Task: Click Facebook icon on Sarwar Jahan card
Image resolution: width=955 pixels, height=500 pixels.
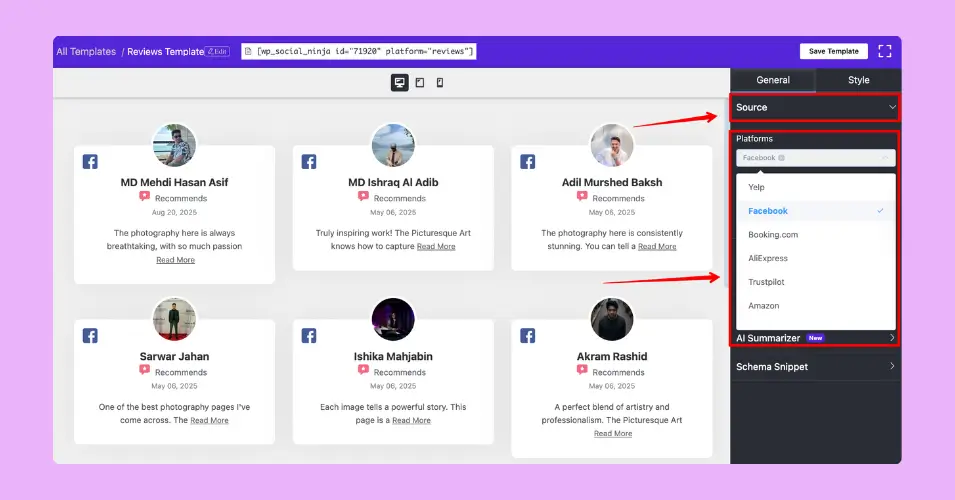Action: (90, 336)
